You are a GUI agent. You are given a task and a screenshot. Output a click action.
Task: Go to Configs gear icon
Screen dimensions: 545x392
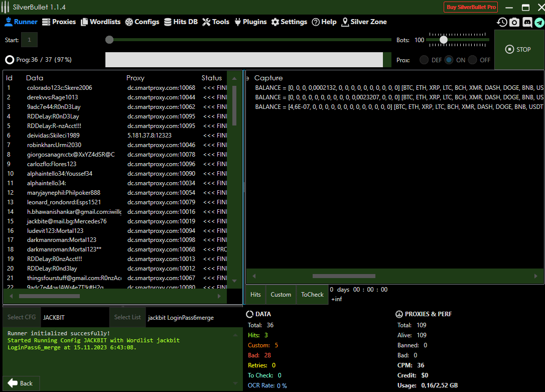coord(129,22)
